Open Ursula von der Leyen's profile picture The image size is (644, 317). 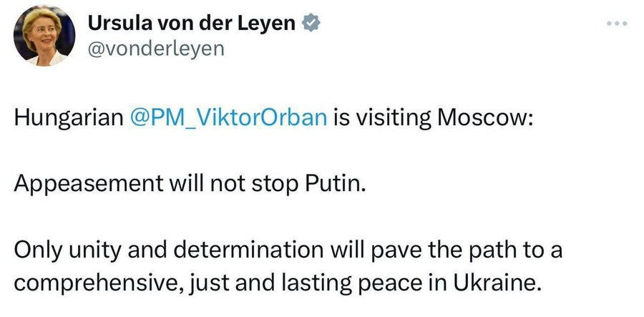[x=44, y=36]
